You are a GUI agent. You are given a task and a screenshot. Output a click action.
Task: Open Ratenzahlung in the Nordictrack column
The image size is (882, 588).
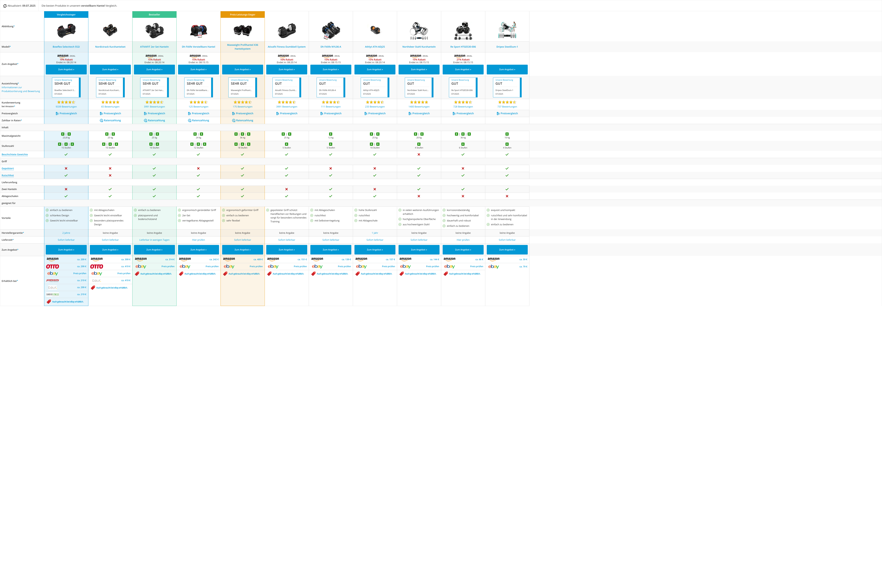[x=110, y=120]
